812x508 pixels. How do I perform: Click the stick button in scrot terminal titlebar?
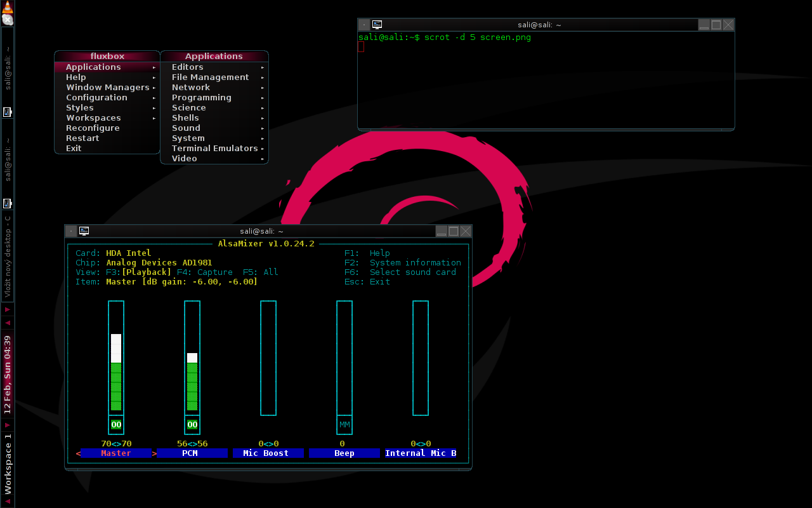tap(363, 25)
